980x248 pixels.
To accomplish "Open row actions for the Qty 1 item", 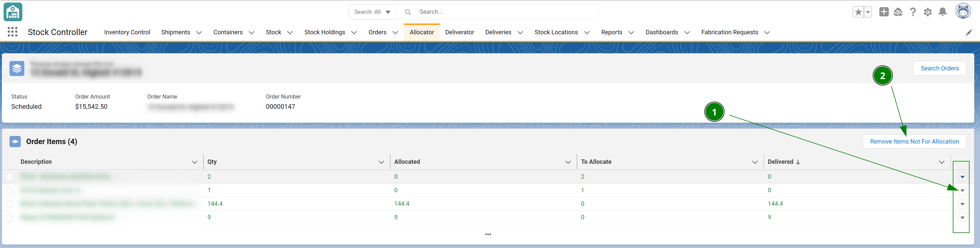I will click(x=962, y=191).
